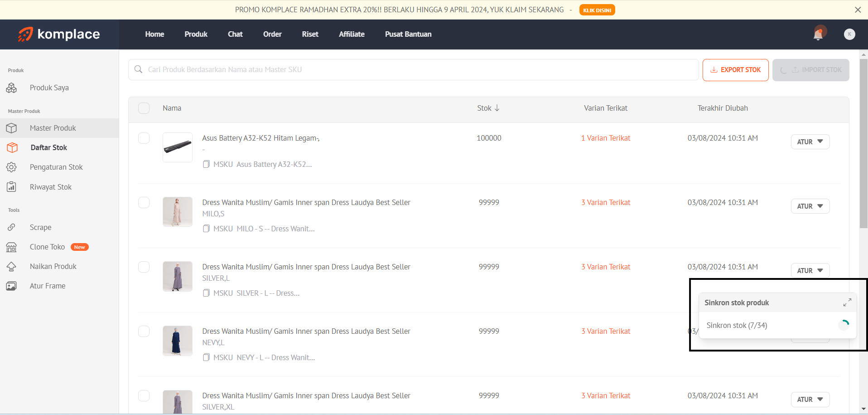Copy MSKU icon for SILVER-L row

[206, 293]
